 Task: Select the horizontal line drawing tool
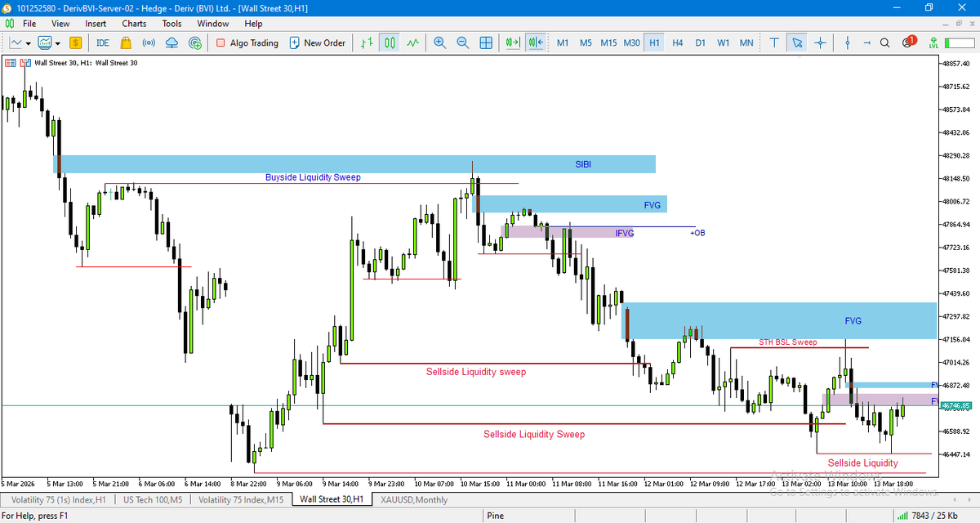pyautogui.click(x=867, y=42)
